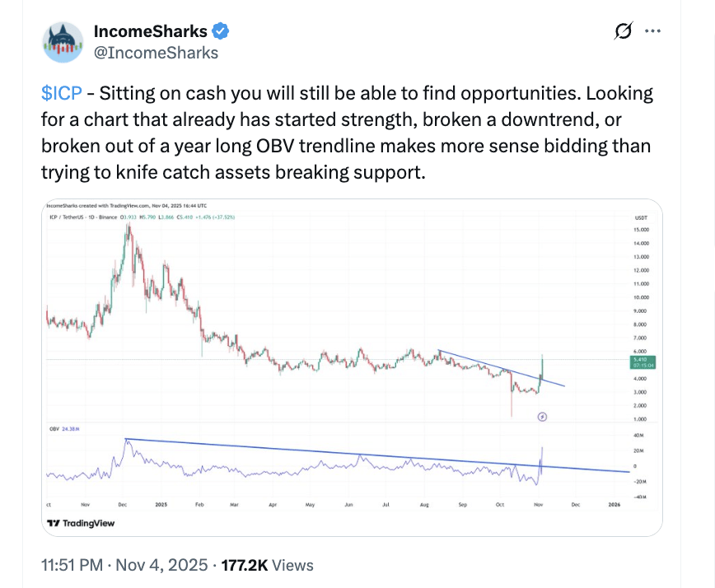Image resolution: width=715 pixels, height=588 pixels.
Task: Click the TradingView logo in chart
Action: [80, 523]
